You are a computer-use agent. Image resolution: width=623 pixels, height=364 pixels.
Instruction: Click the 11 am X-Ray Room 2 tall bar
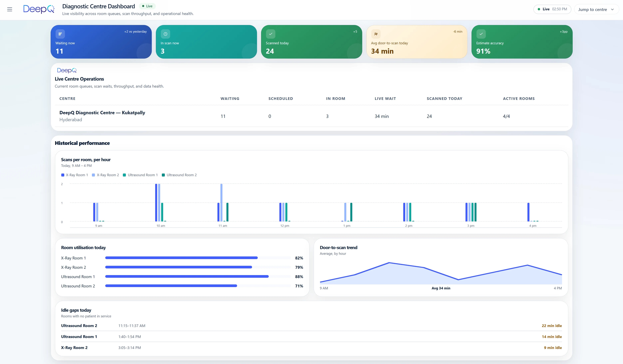point(221,203)
